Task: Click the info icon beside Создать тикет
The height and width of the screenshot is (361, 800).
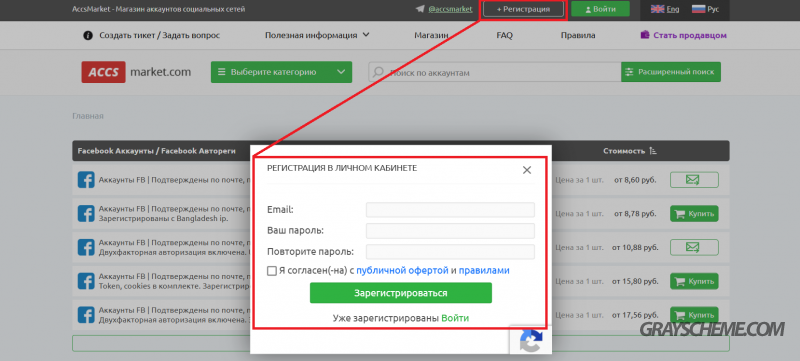Action: point(88,35)
